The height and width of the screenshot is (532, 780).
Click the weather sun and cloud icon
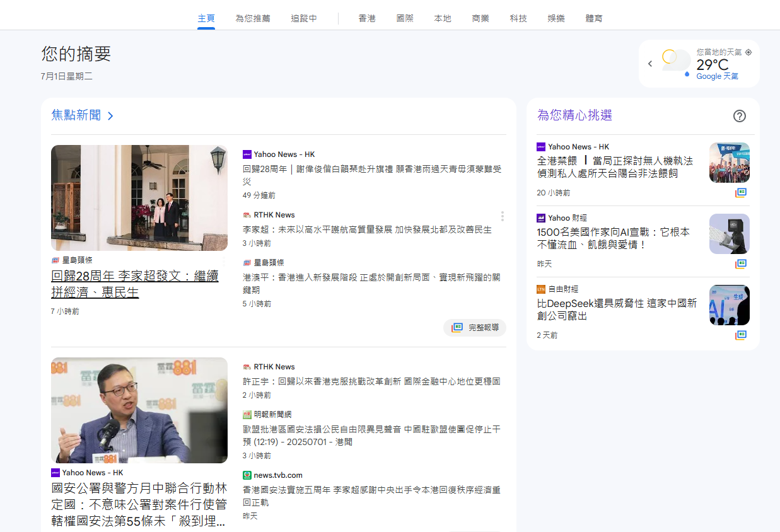click(675, 62)
